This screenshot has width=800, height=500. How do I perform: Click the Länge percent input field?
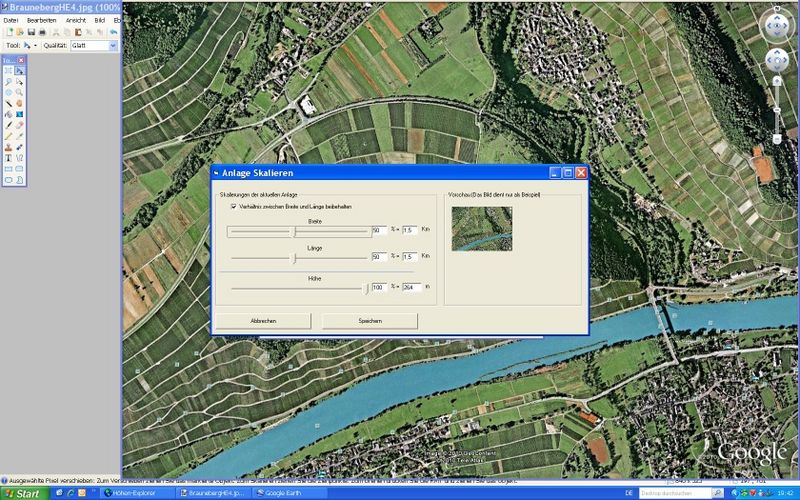379,257
